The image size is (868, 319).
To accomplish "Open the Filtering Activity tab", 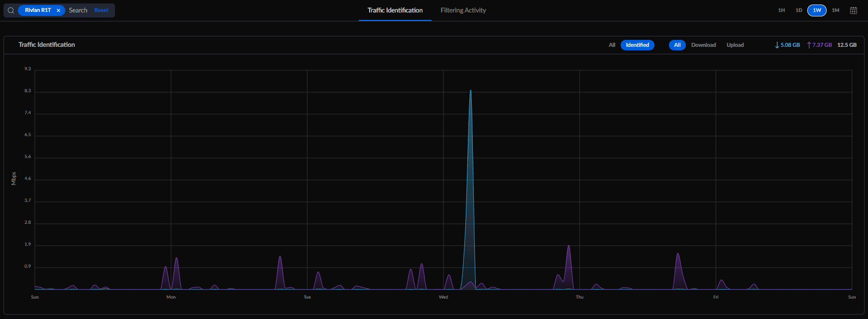I will click(463, 10).
